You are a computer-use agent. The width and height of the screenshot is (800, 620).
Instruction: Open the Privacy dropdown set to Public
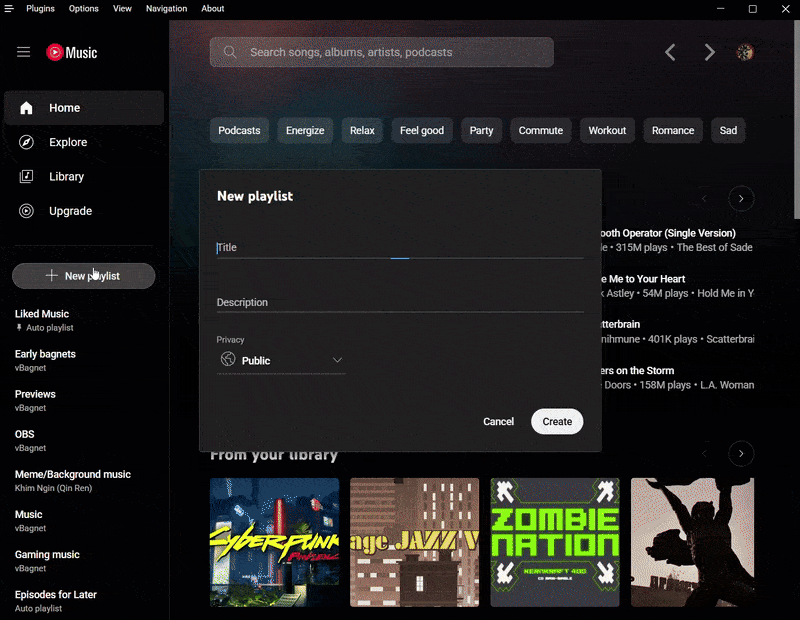pos(281,360)
